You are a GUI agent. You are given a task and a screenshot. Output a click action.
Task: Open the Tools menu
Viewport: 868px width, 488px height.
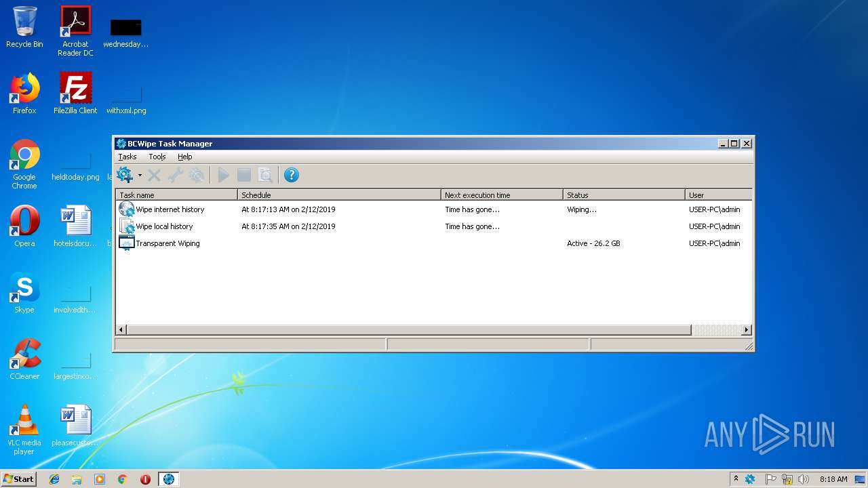[x=157, y=157]
